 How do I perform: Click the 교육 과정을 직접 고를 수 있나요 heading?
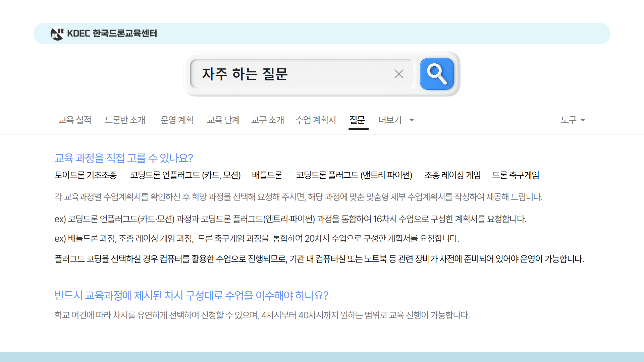(124, 158)
